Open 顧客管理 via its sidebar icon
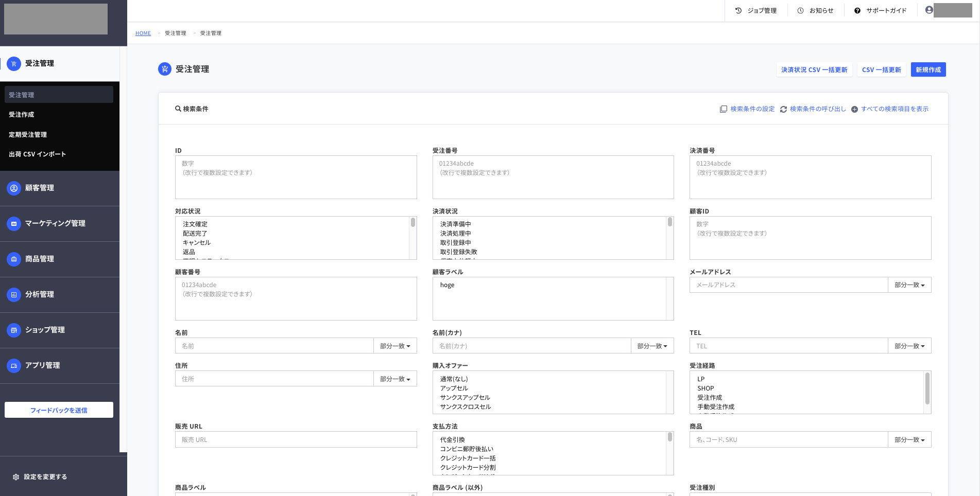The image size is (980, 496). coord(14,188)
